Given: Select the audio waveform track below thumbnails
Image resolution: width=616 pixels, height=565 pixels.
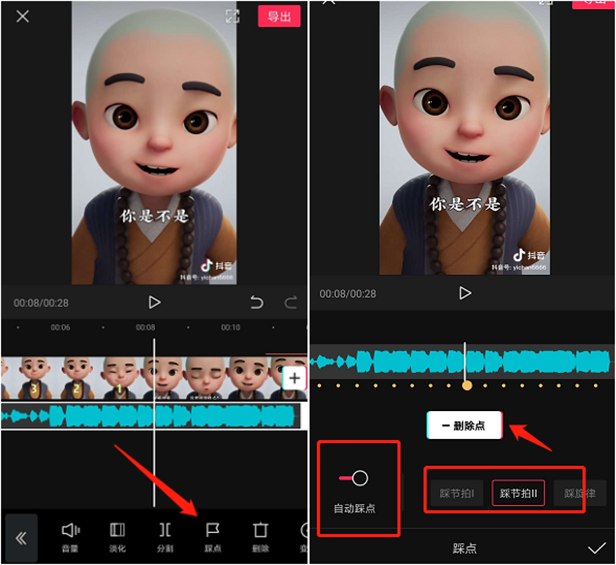Looking at the screenshot, I should tap(150, 416).
